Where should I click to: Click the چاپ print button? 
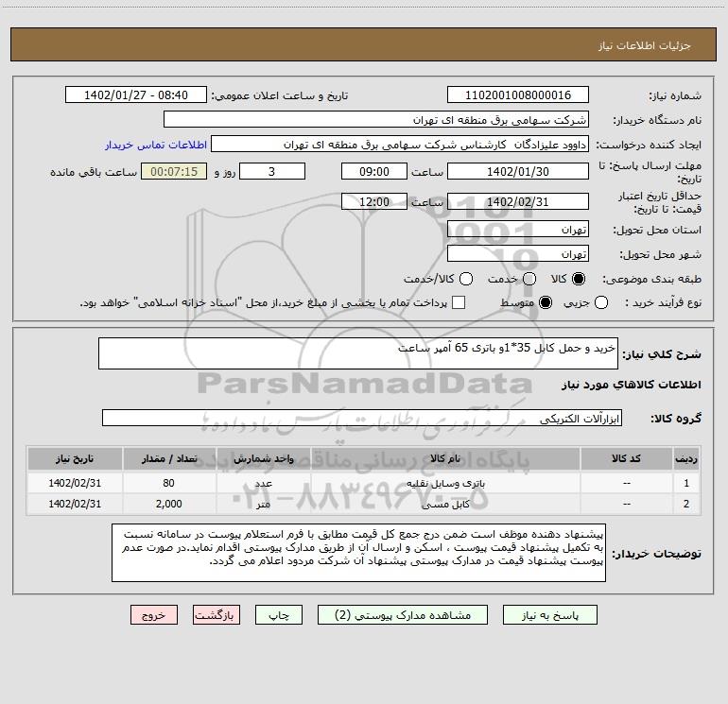[x=279, y=615]
